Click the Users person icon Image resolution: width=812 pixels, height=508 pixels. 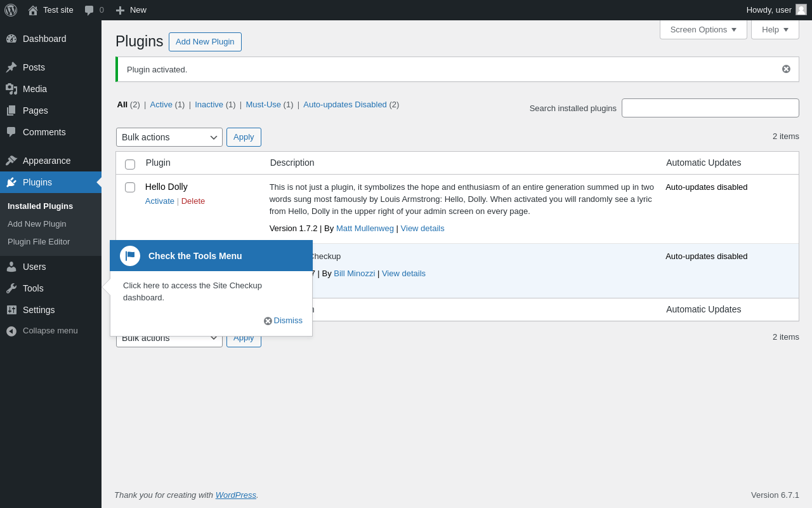(11, 267)
